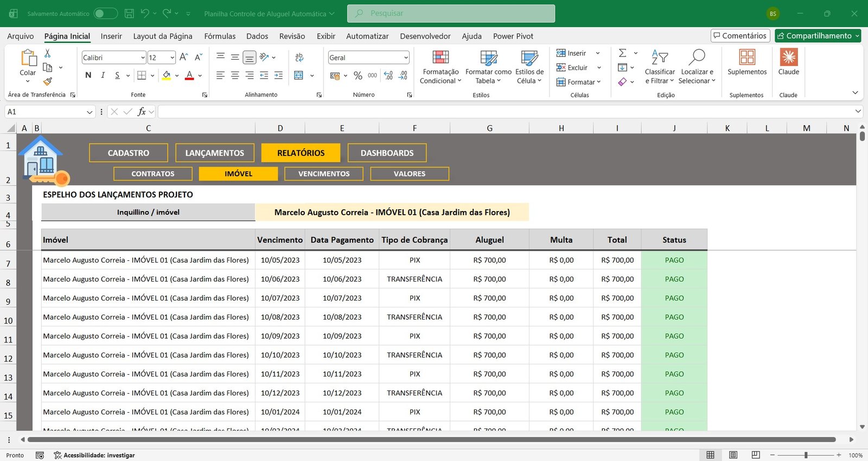
Task: Click the VENCIMENTOS sub-navigation button
Action: (x=324, y=174)
